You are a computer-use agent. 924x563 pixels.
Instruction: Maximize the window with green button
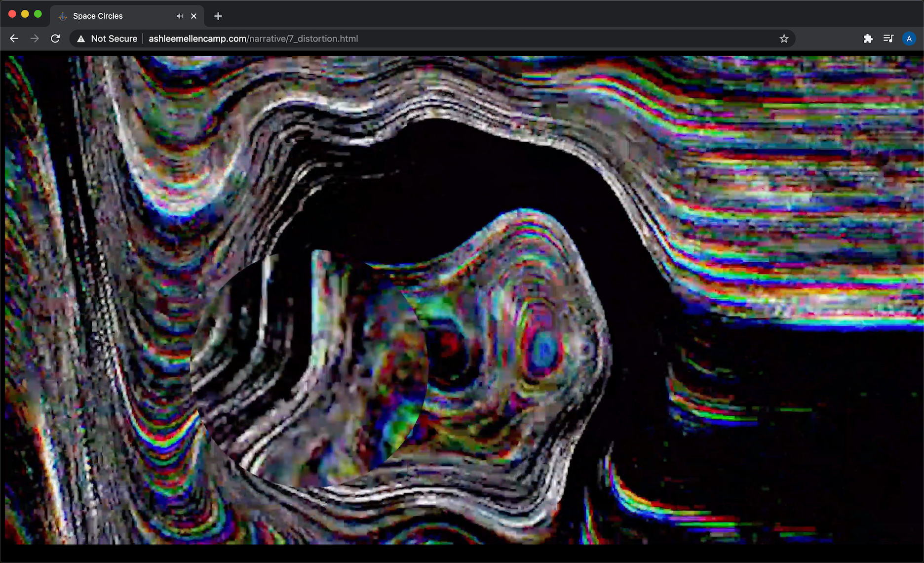pyautogui.click(x=38, y=14)
